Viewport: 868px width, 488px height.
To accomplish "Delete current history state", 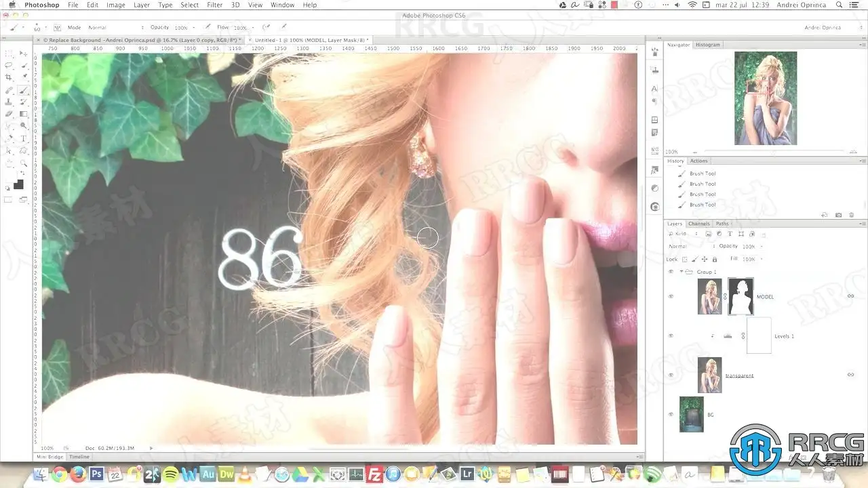I will [x=852, y=215].
